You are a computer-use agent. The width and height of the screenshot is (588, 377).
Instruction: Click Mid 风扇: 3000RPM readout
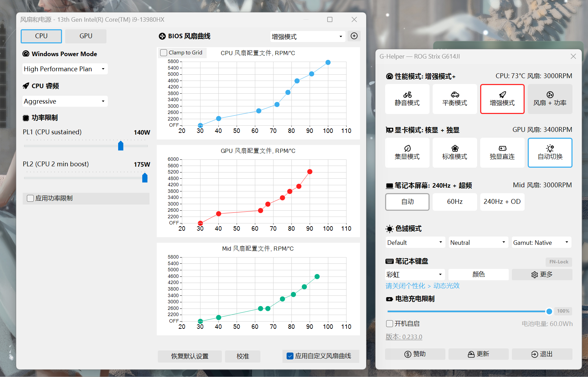tap(543, 185)
